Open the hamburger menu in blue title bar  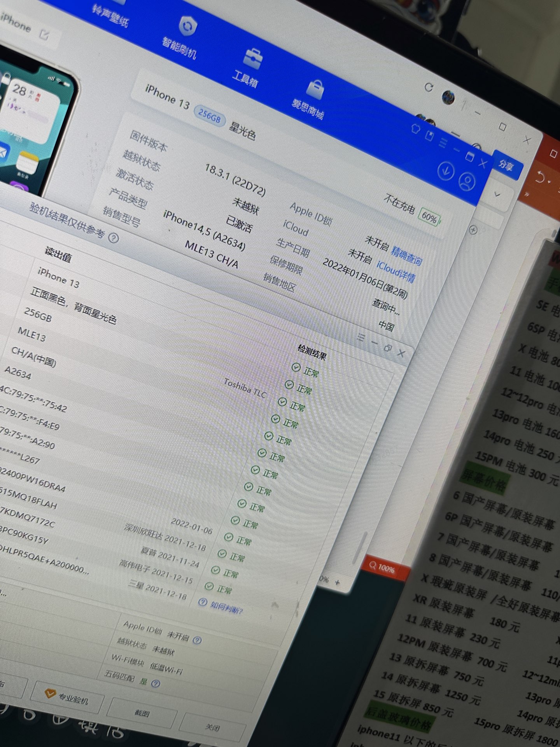pos(443,143)
